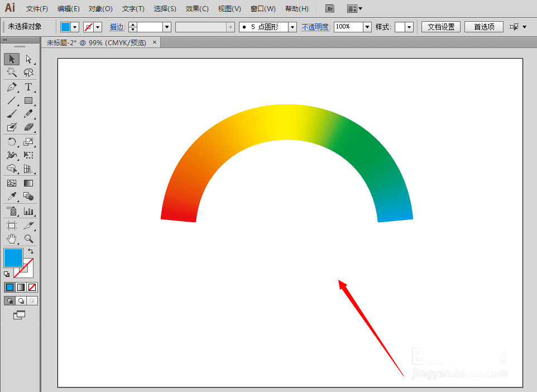Image resolution: width=537 pixels, height=392 pixels.
Task: Select the Artboard tool
Action: pyautogui.click(x=12, y=226)
